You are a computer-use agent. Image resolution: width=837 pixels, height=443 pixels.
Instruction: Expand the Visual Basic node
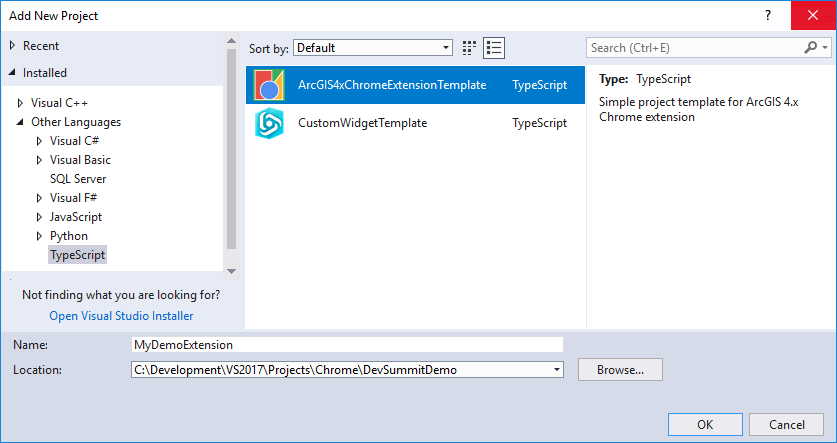point(39,160)
